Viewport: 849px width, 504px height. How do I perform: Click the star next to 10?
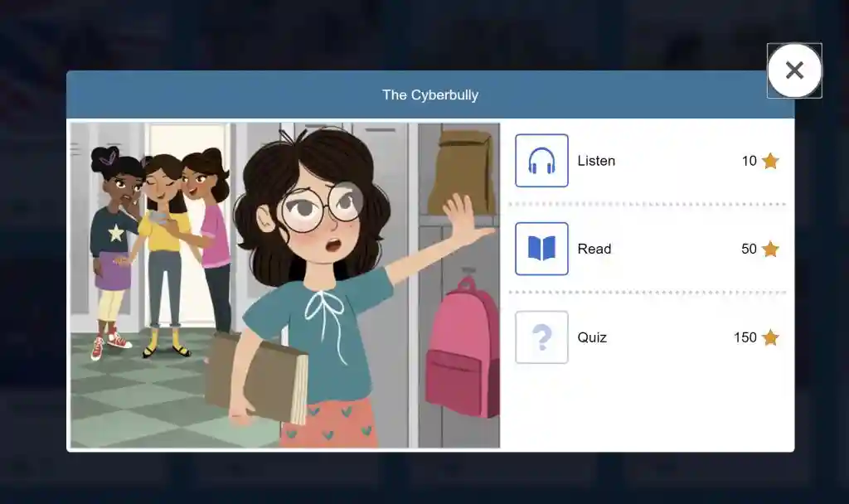[x=770, y=161]
